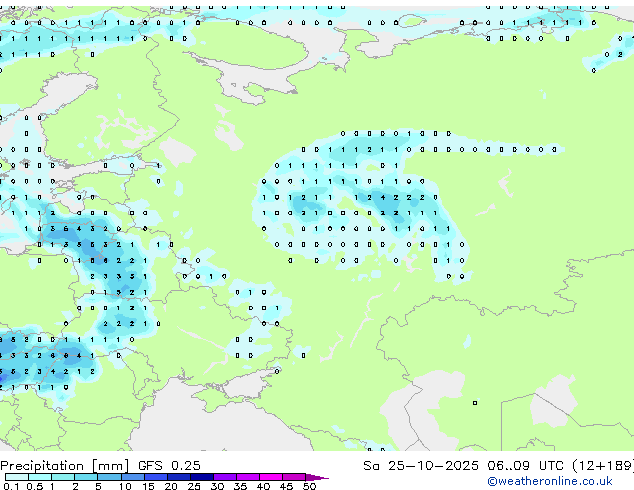
Task: Select the legend value label '50'
Action: 309,486
